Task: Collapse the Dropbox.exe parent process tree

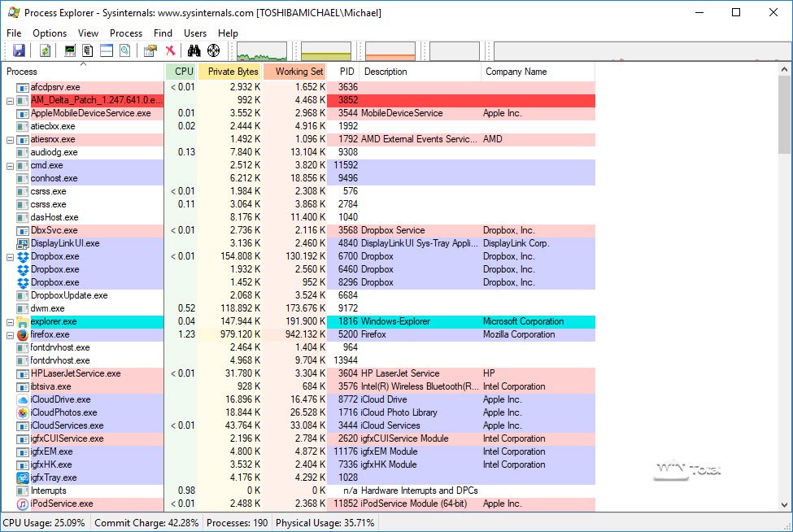Action: [x=10, y=257]
